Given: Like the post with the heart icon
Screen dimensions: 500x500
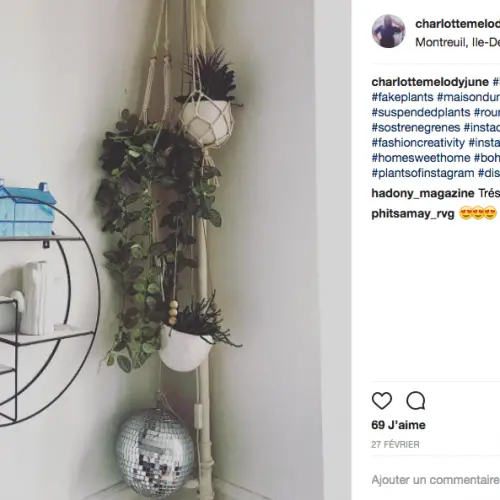Looking at the screenshot, I should pyautogui.click(x=382, y=401).
